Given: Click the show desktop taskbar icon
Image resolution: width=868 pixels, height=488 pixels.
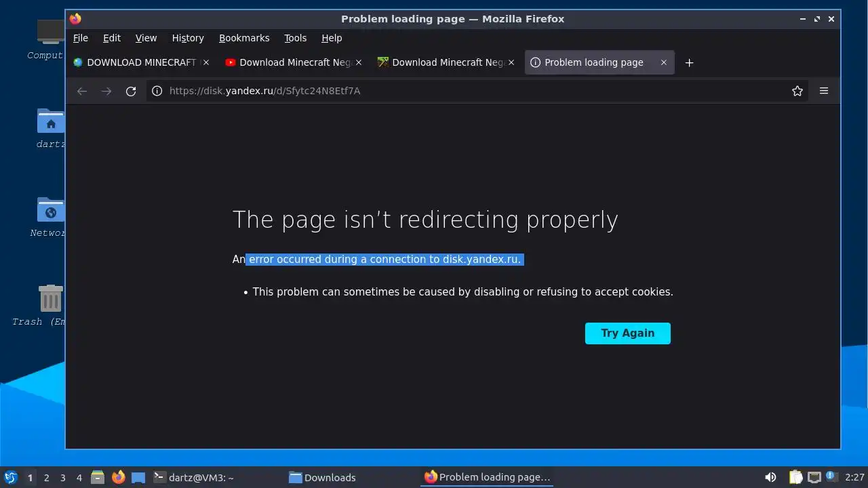Looking at the screenshot, I should [x=138, y=477].
